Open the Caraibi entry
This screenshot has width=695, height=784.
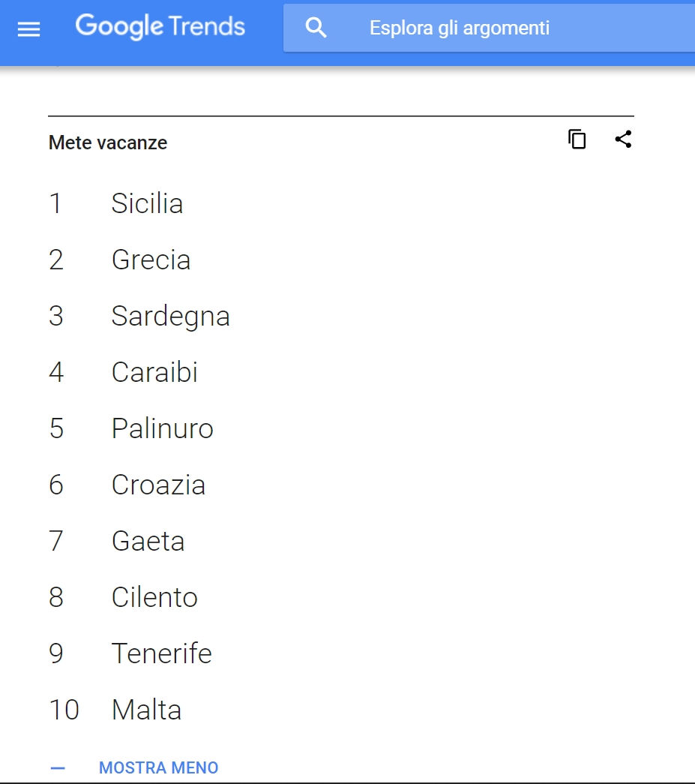[154, 373]
